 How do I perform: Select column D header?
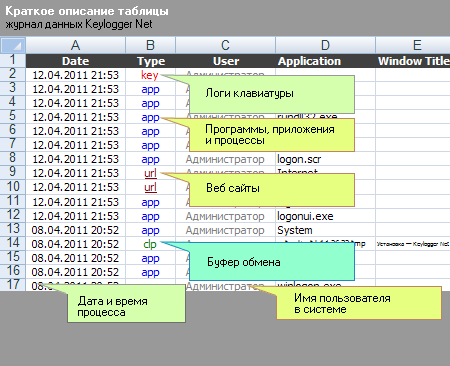click(x=325, y=45)
